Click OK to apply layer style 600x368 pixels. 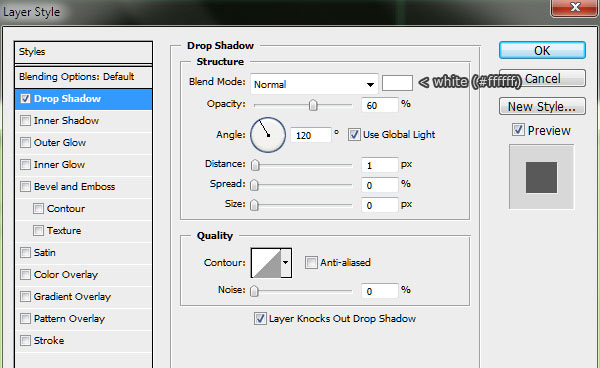(x=542, y=50)
